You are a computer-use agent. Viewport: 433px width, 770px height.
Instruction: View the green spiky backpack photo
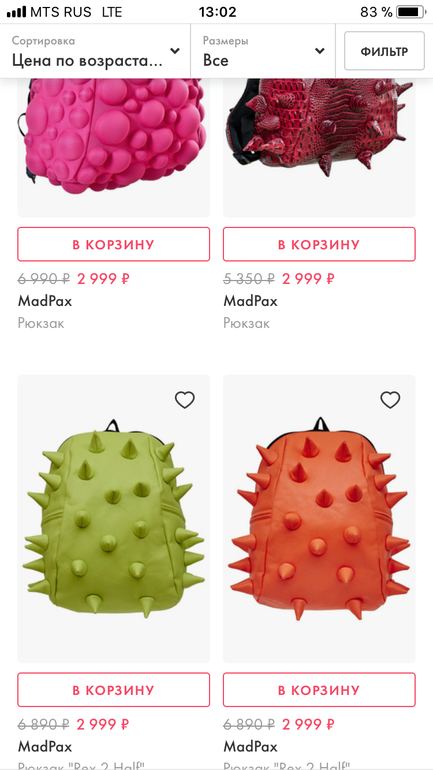tap(113, 519)
